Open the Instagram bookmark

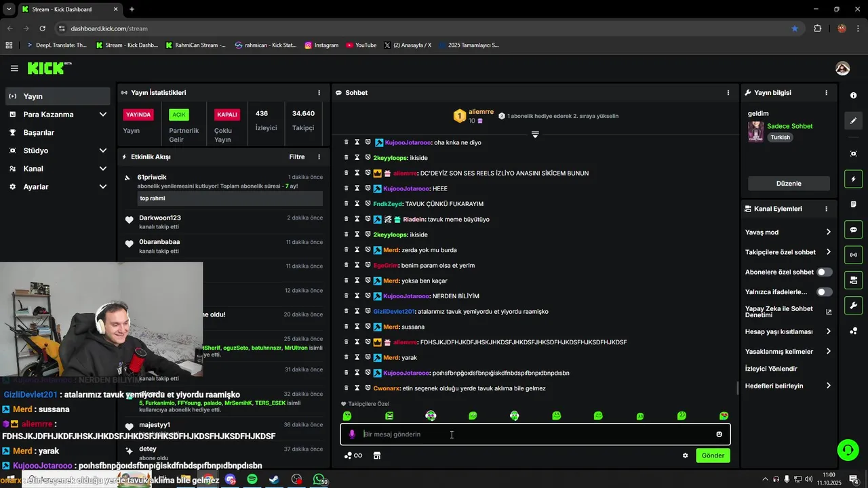pyautogui.click(x=321, y=45)
